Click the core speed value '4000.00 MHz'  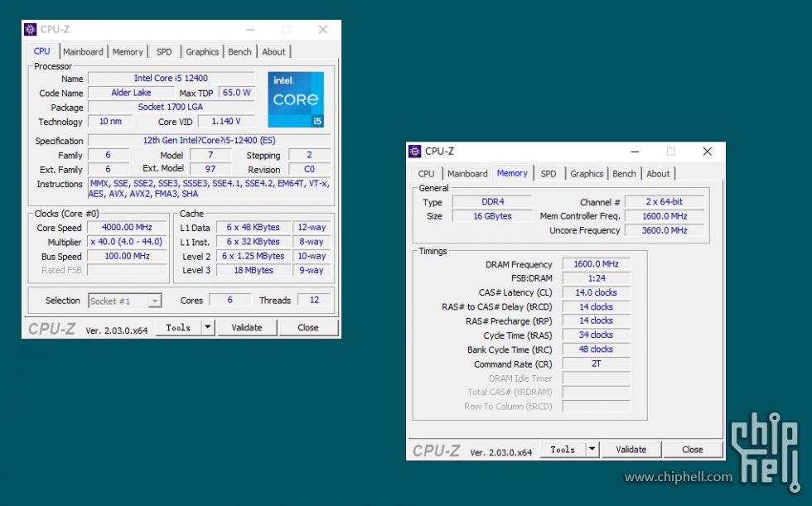click(127, 227)
